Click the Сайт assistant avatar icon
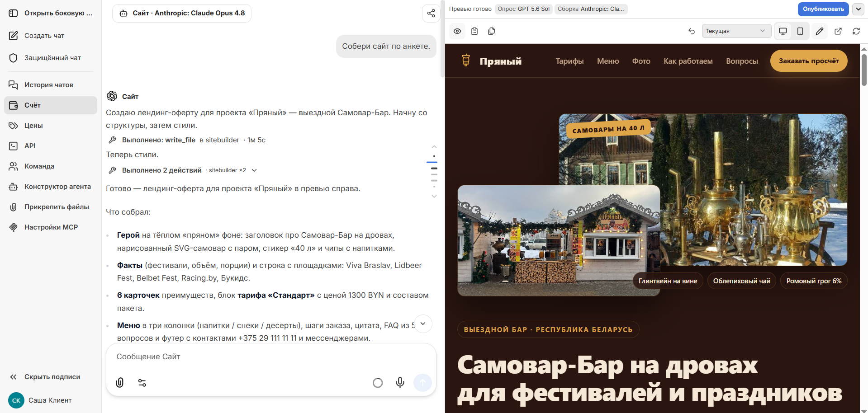The height and width of the screenshot is (413, 868). (x=112, y=96)
